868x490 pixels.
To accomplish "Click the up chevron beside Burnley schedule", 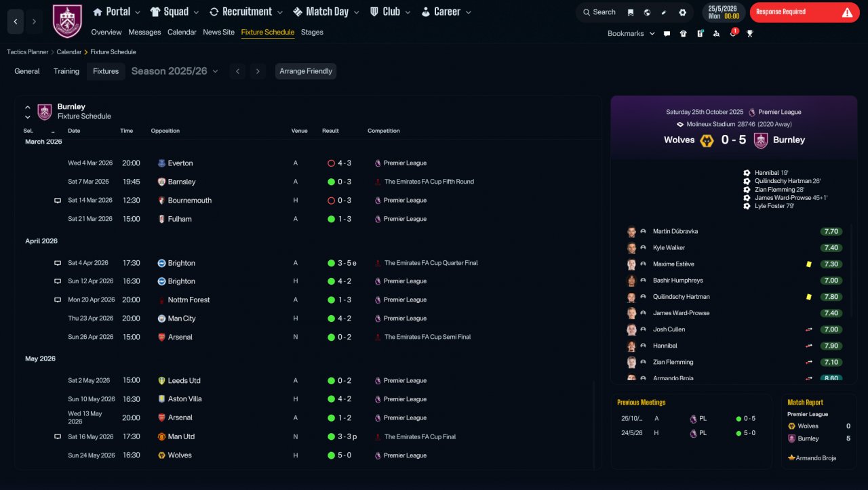I will pyautogui.click(x=28, y=107).
